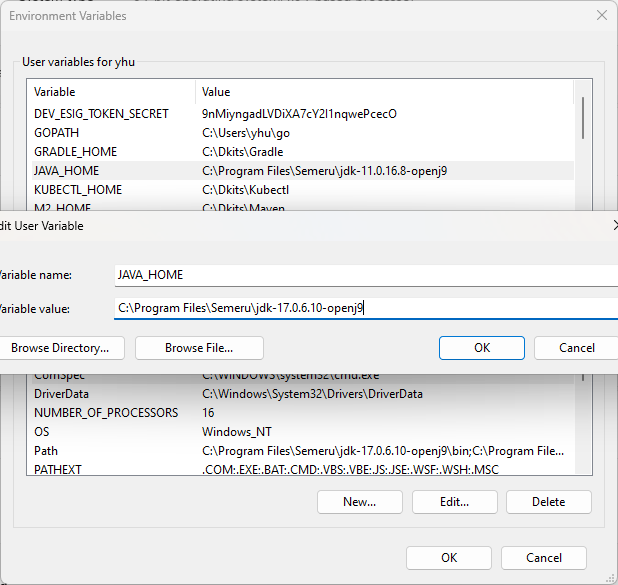This screenshot has height=585, width=618.
Task: Open Browse Directory chooser
Action: [x=61, y=348]
